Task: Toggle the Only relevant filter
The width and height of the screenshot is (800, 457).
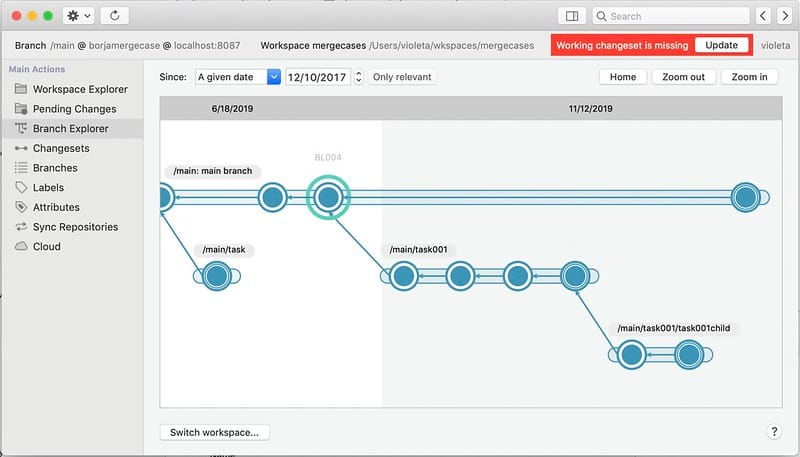Action: point(402,77)
